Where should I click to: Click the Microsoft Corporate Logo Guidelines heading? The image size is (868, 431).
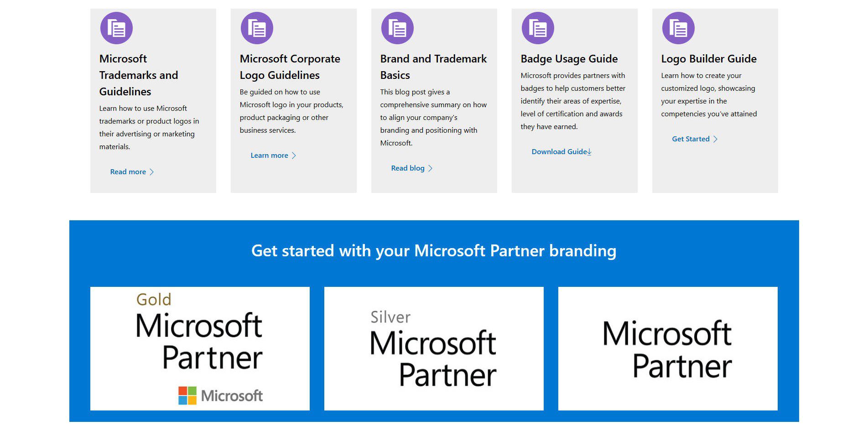(x=290, y=67)
